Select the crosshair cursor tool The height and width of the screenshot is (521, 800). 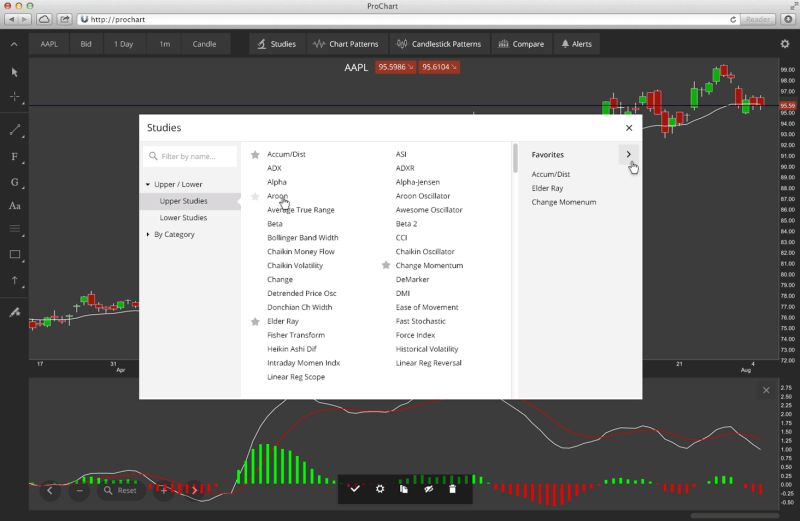(x=14, y=96)
